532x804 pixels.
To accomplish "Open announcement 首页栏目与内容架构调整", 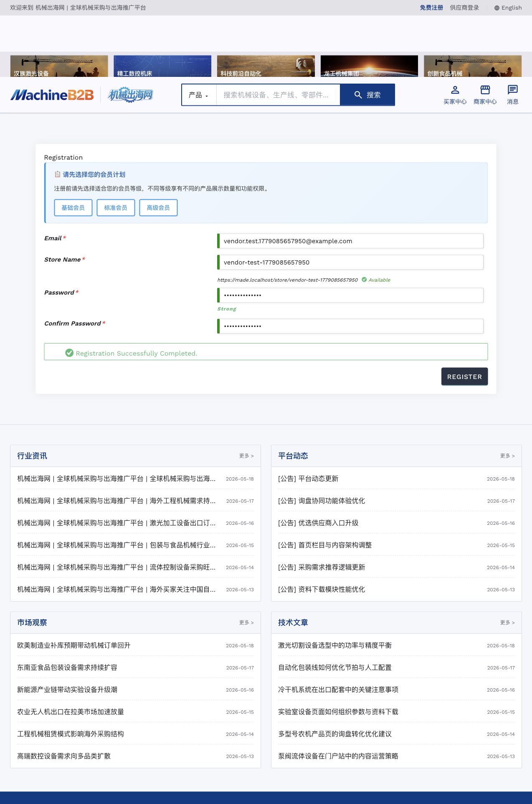I will coord(325,545).
